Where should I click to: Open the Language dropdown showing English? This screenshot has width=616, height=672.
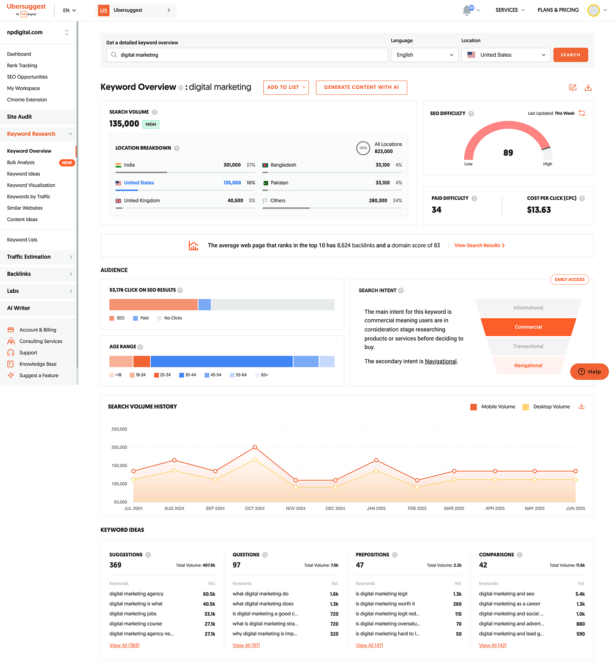[x=425, y=55]
